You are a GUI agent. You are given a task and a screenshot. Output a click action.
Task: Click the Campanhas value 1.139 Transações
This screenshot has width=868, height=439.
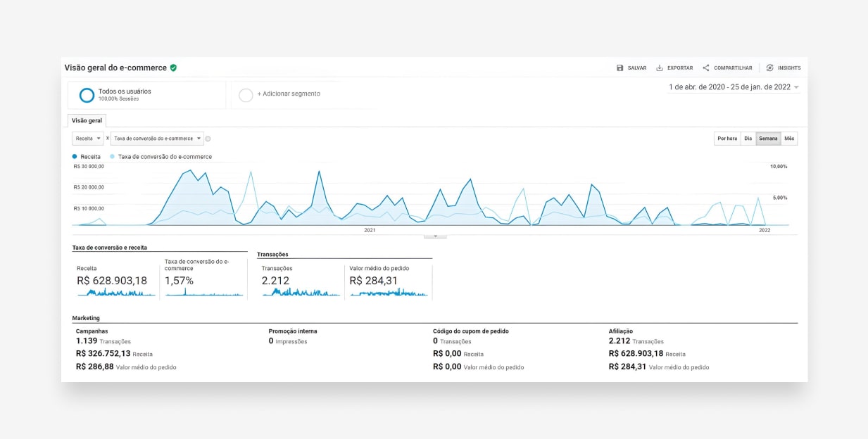(103, 341)
